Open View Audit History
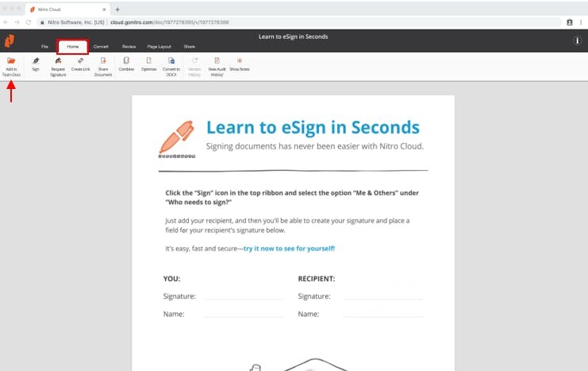The width and height of the screenshot is (588, 371). click(217, 61)
